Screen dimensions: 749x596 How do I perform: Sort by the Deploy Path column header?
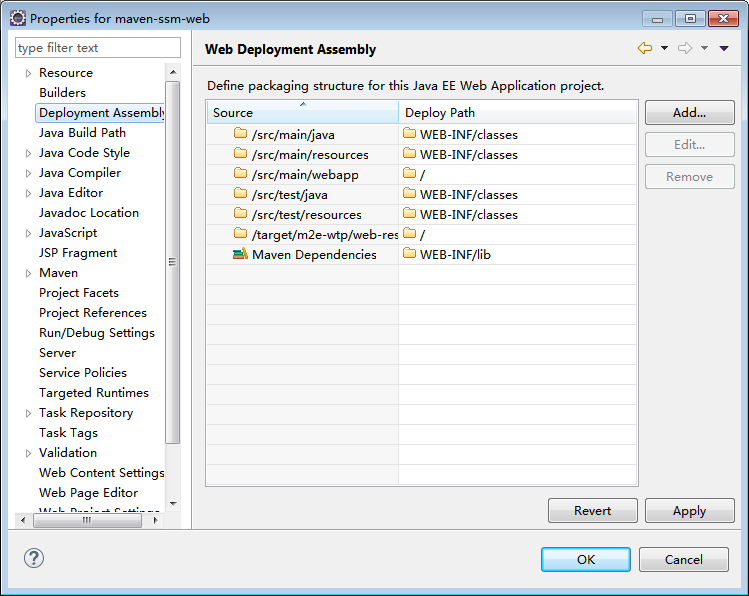(x=517, y=113)
